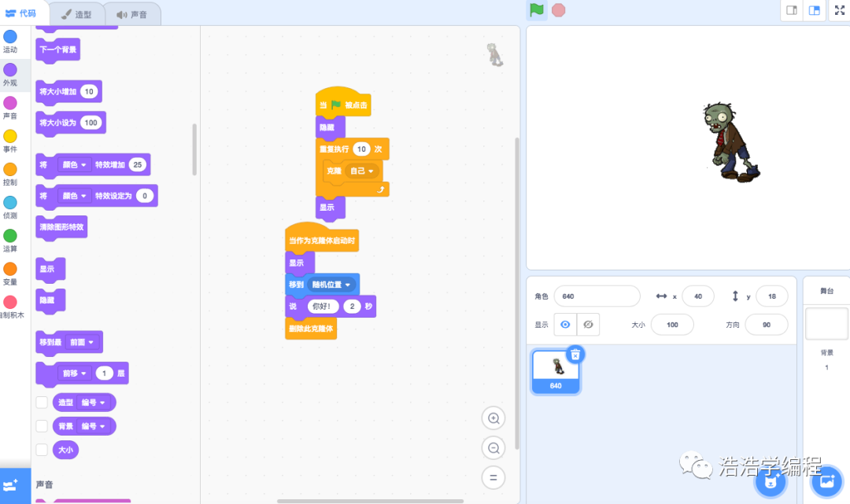This screenshot has width=850, height=504.
Task: Open the 随机位置 dropdown in 移到 block
Action: (x=331, y=285)
